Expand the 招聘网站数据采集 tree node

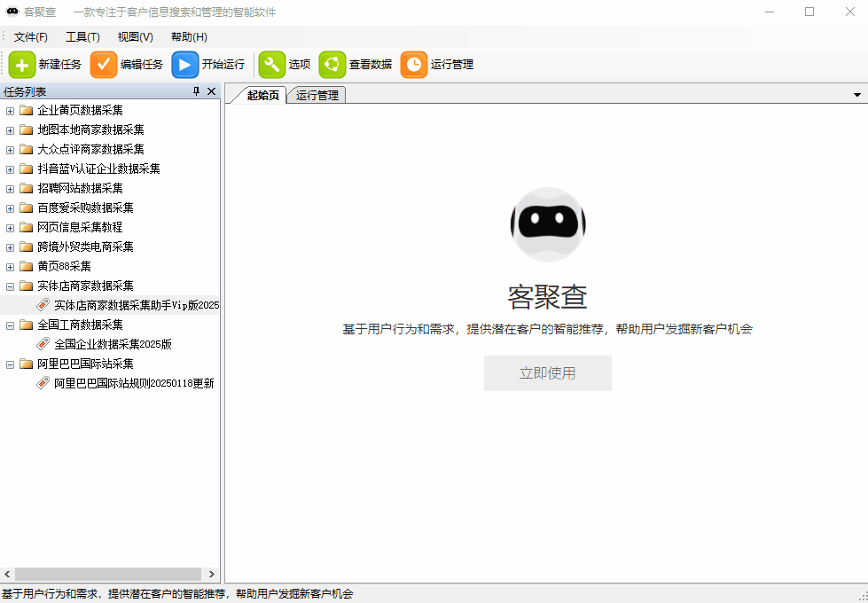click(x=10, y=189)
